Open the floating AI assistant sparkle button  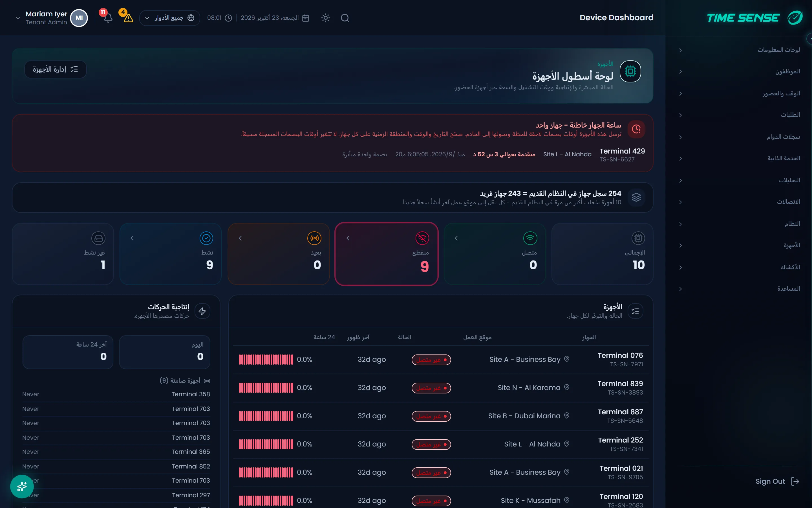coord(22,486)
